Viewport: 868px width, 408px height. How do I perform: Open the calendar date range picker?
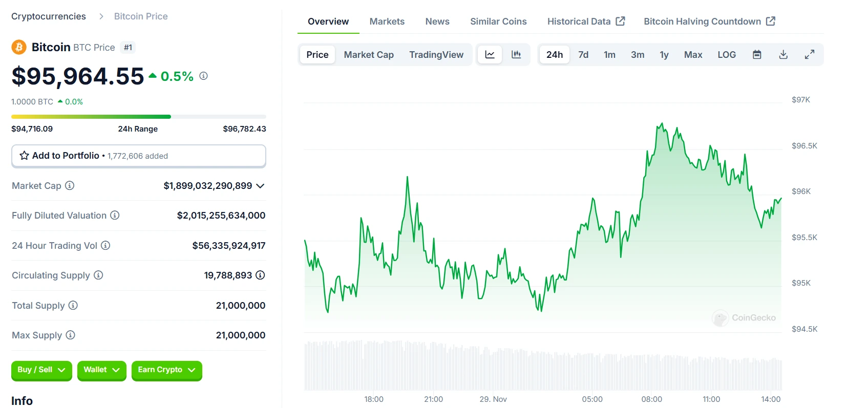tap(757, 54)
